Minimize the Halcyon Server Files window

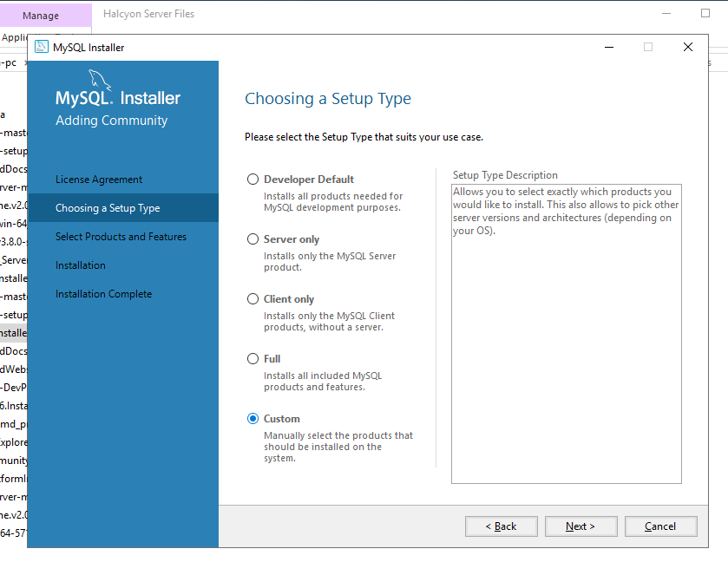pos(666,14)
